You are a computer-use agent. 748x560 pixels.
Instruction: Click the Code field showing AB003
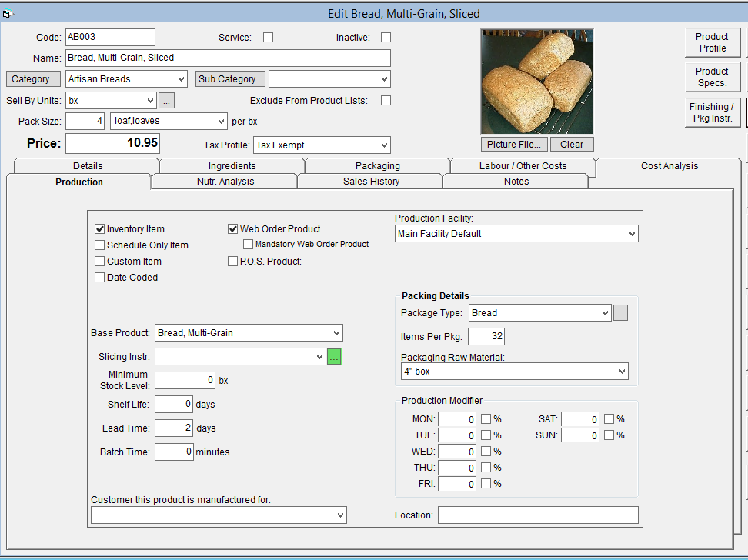coord(110,37)
